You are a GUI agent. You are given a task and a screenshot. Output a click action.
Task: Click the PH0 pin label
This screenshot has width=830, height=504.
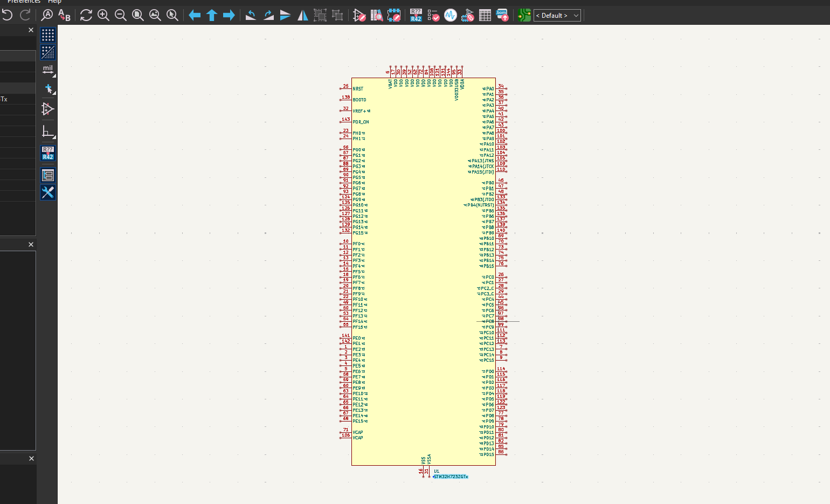click(x=357, y=133)
